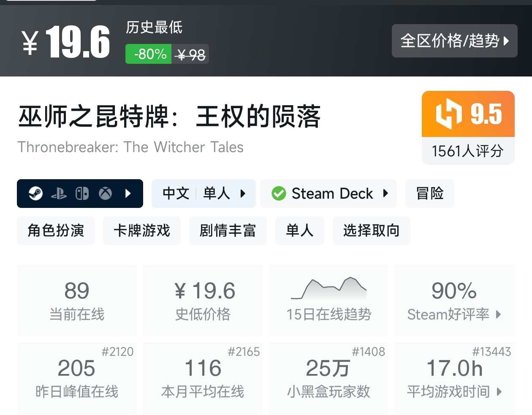Click the -80% discount badge
This screenshot has width=532, height=415.
click(x=149, y=54)
